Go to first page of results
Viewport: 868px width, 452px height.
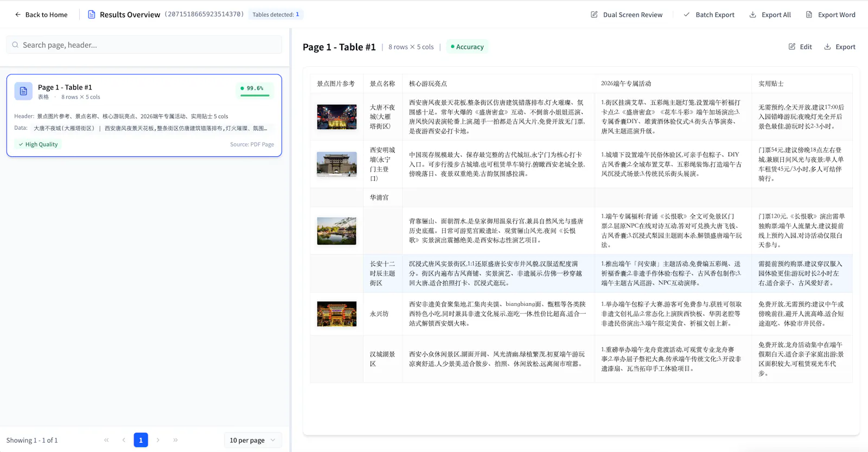pos(106,440)
